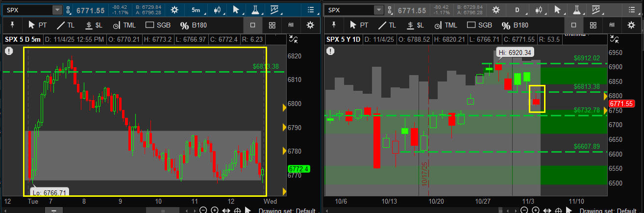
Task: Select the $L price level tool in right toolbar
Action: tap(414, 25)
